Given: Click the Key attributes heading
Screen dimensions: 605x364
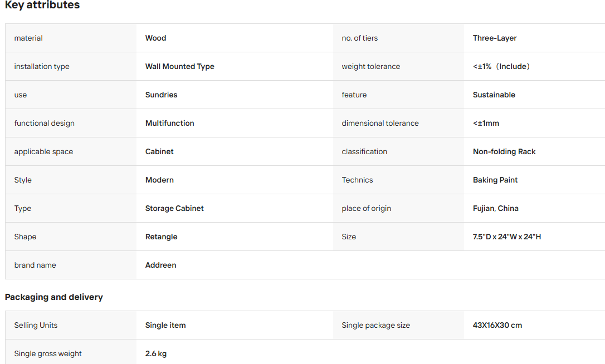Looking at the screenshot, I should point(42,5).
